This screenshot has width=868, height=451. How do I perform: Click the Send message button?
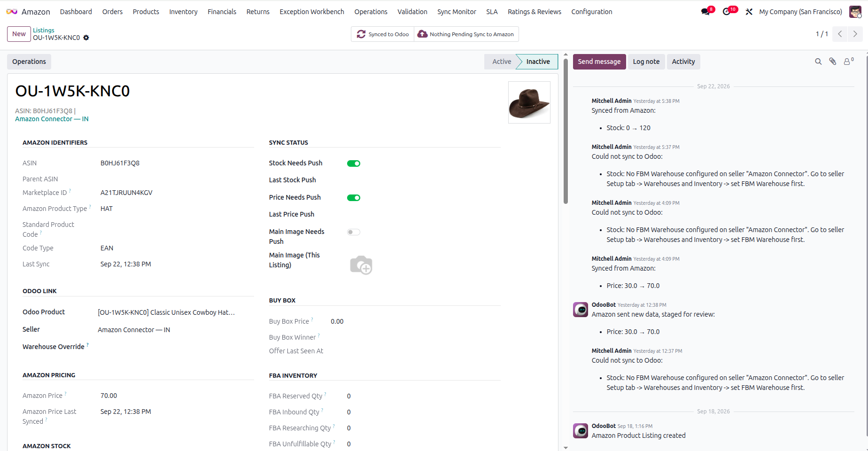coord(599,62)
